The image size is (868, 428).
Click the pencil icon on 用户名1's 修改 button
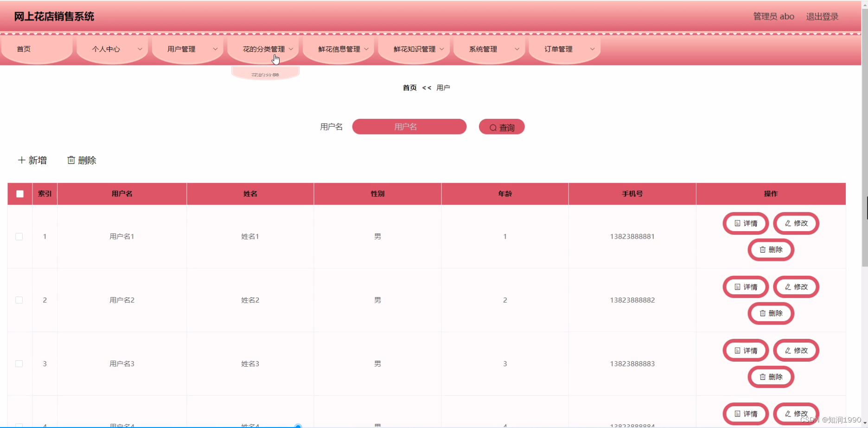coord(788,223)
